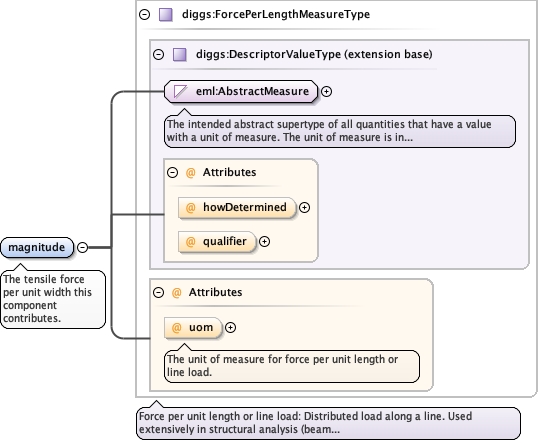Click the purple square icon beside diggs:DescriptorValueType

pyautogui.click(x=179, y=54)
